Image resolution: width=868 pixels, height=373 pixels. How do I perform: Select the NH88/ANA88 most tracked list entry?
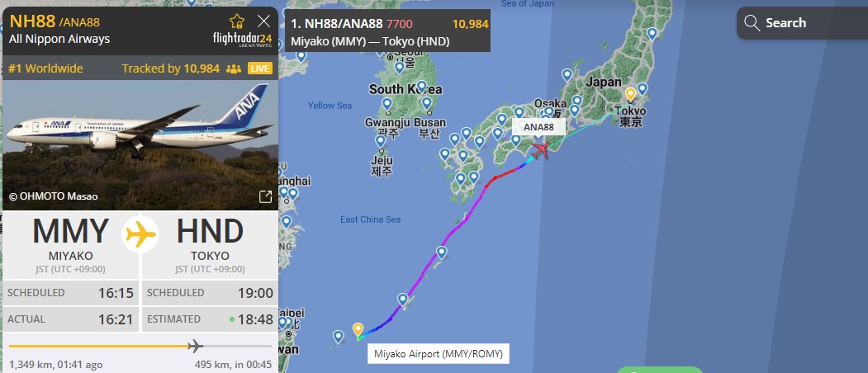click(x=387, y=31)
